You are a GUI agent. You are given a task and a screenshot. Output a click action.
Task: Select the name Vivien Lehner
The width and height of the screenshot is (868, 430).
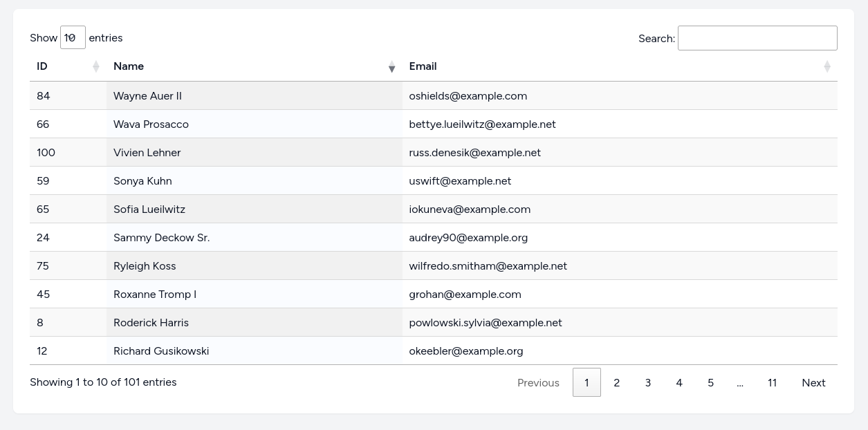(147, 152)
